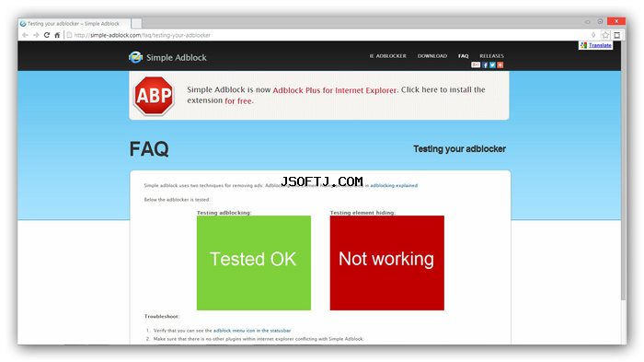The image size is (644, 362).
Task: Select the Testing your adblocker browser tab
Action: coord(74,23)
